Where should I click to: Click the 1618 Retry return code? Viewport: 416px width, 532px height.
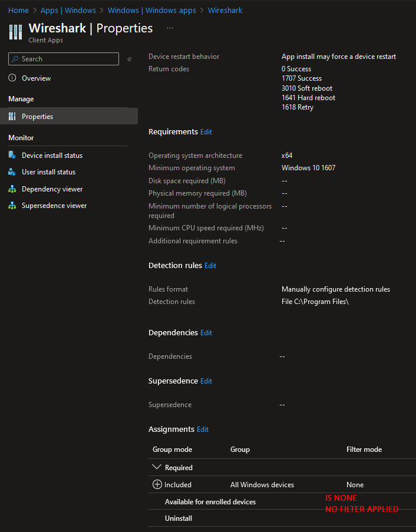click(298, 107)
